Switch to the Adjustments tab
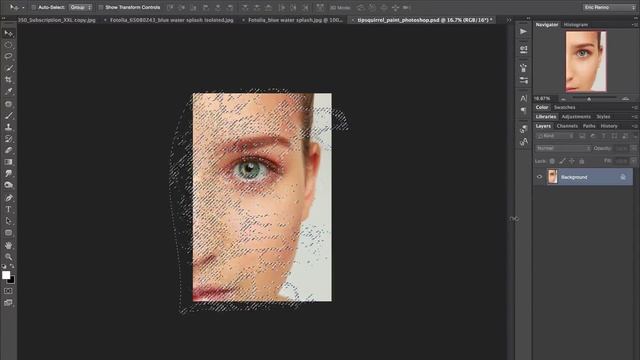The width and height of the screenshot is (640, 360). coord(576,117)
